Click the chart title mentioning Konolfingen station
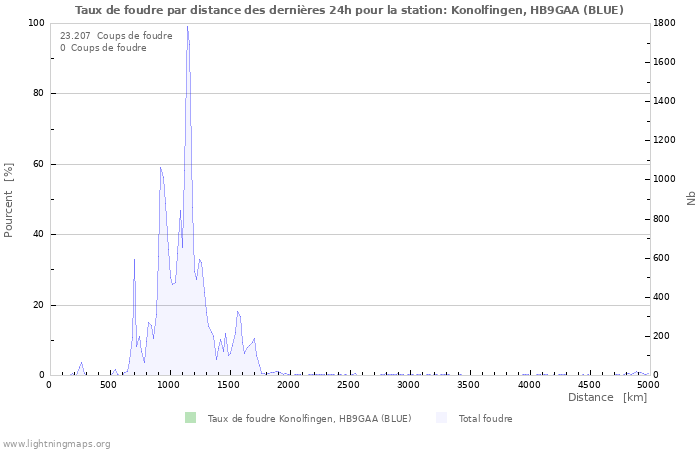The image size is (700, 450). click(x=349, y=10)
